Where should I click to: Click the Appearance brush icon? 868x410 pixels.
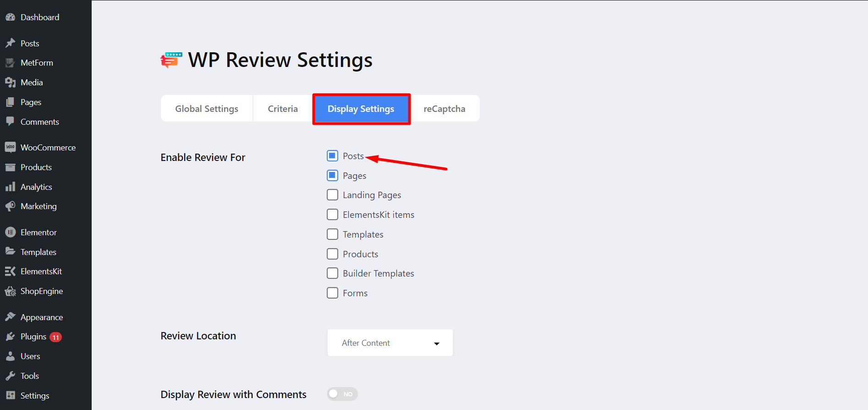(x=10, y=317)
